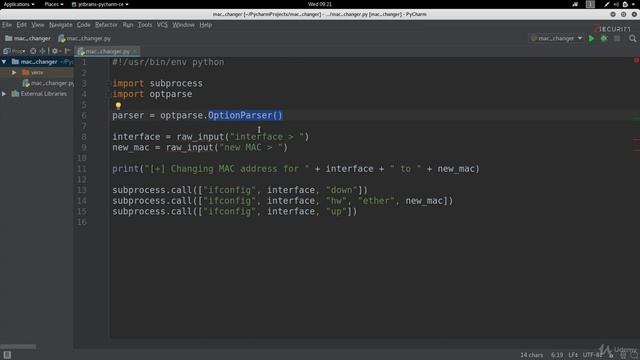Image resolution: width=640 pixels, height=360 pixels.
Task: Click the users tray icon in top panel
Action: pyautogui.click(x=575, y=4)
